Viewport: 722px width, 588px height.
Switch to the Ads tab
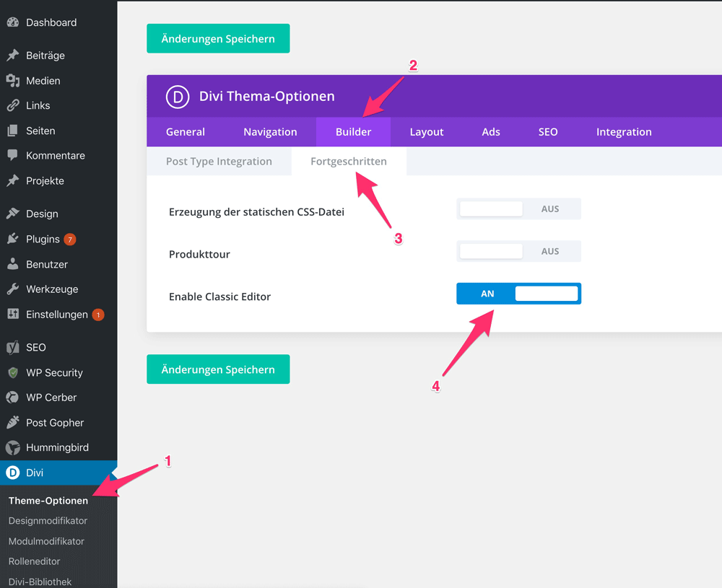[491, 132]
